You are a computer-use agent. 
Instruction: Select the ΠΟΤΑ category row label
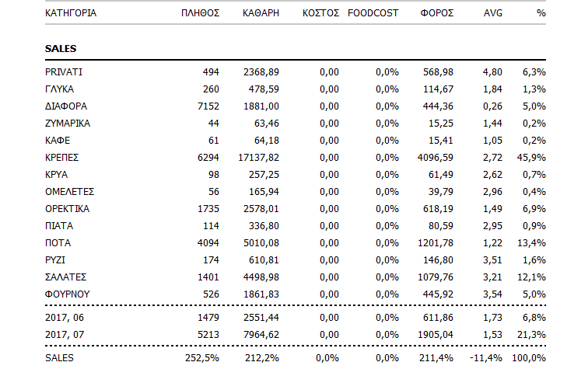[58, 243]
